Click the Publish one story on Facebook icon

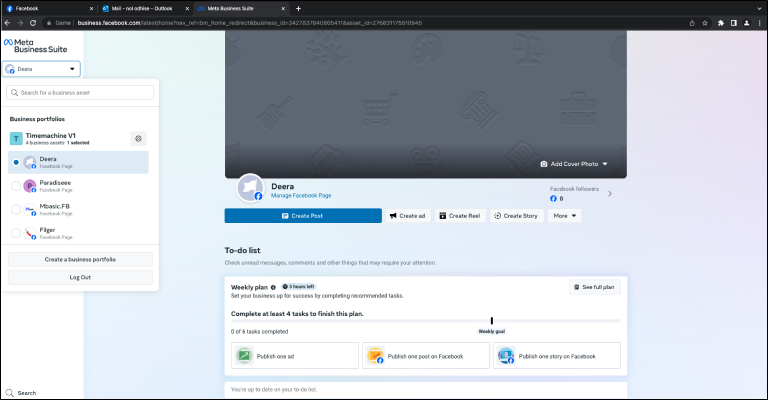point(506,355)
